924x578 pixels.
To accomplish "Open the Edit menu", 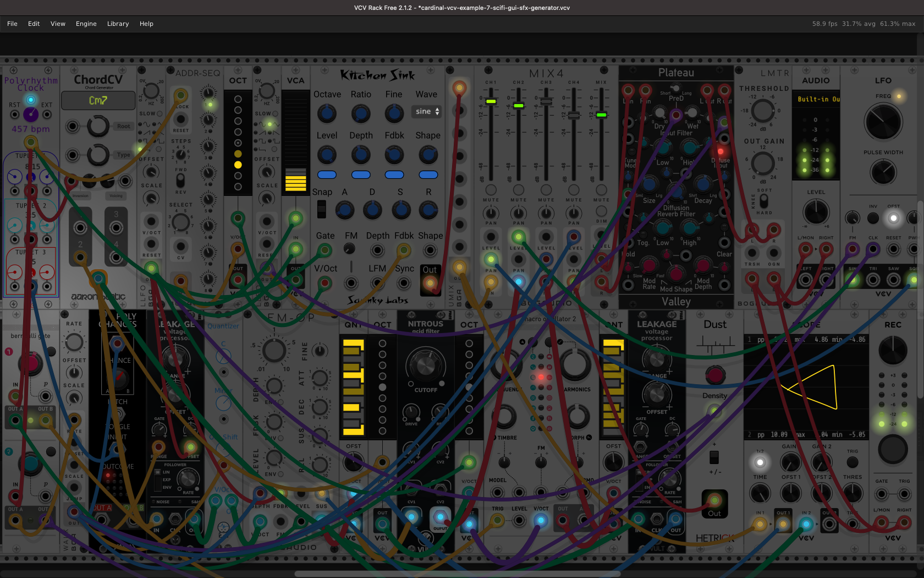I will point(34,24).
